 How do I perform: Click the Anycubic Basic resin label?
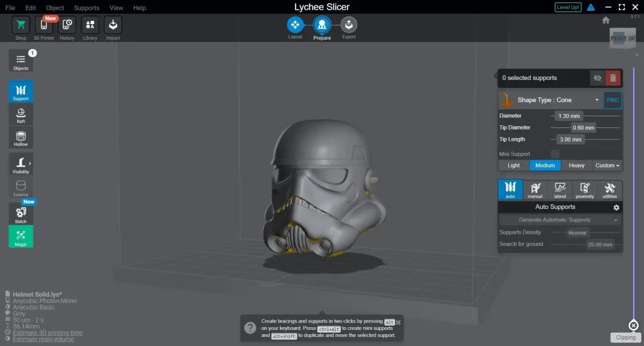click(34, 307)
